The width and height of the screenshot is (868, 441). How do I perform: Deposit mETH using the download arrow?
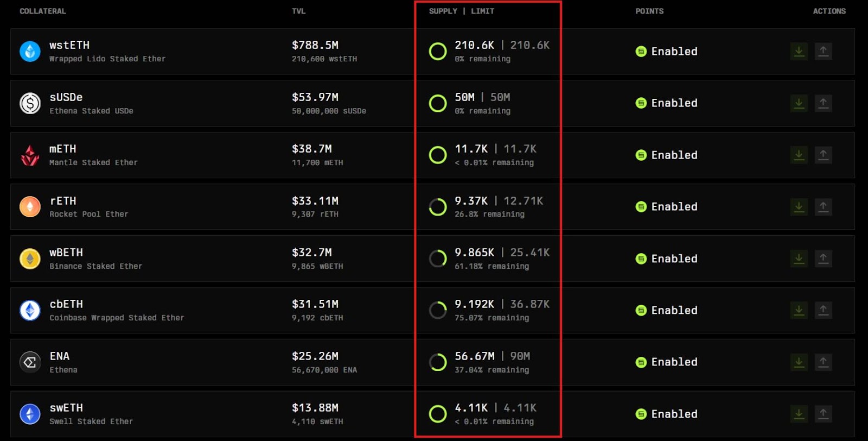(x=799, y=155)
